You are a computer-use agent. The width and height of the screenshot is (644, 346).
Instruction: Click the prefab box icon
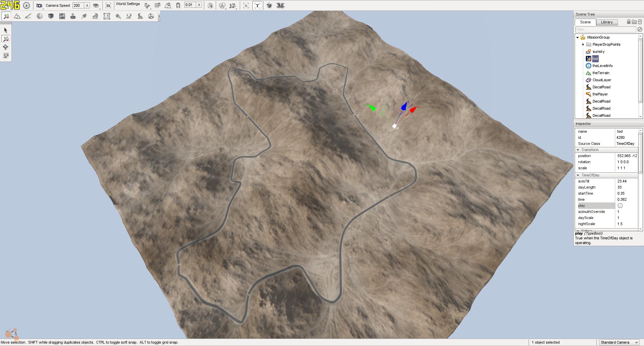click(x=269, y=5)
